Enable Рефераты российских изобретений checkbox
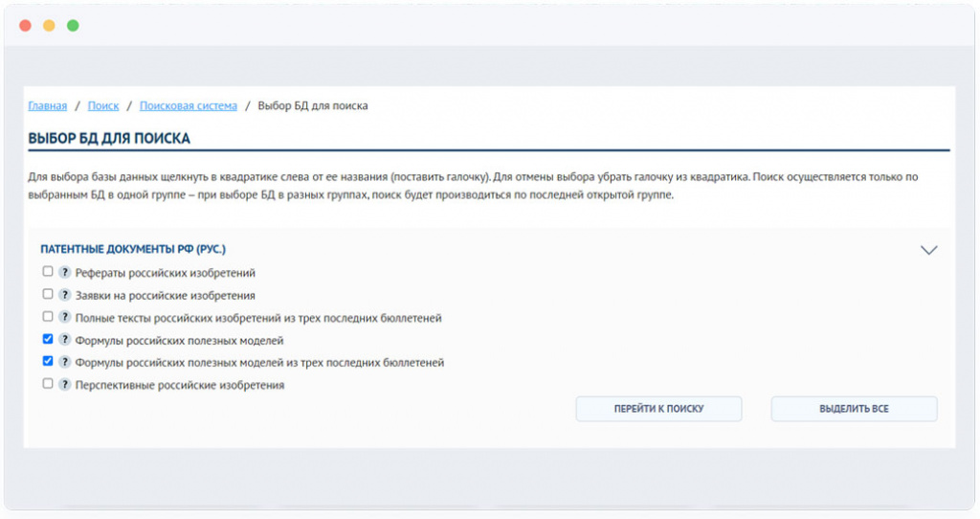This screenshot has width=980, height=519. click(48, 272)
